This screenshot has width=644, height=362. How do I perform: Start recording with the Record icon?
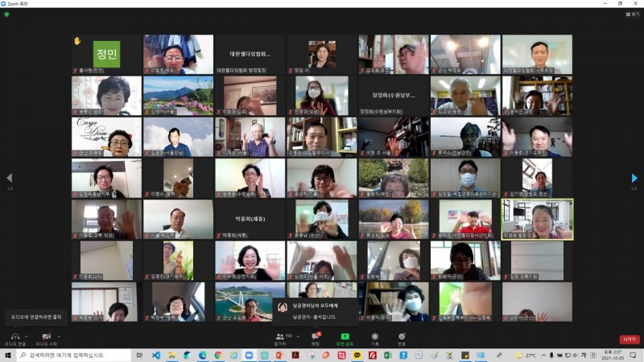(x=374, y=337)
